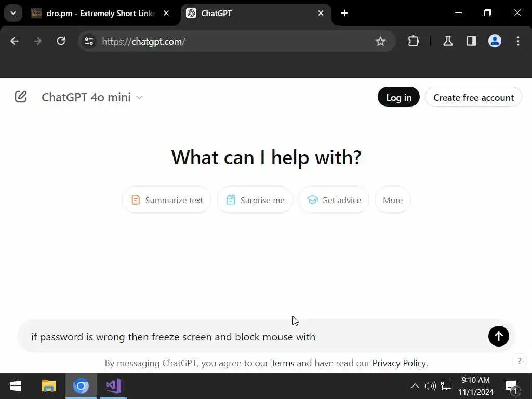Minimize the browser window
Viewport: 532px width, 399px height.
pyautogui.click(x=458, y=13)
